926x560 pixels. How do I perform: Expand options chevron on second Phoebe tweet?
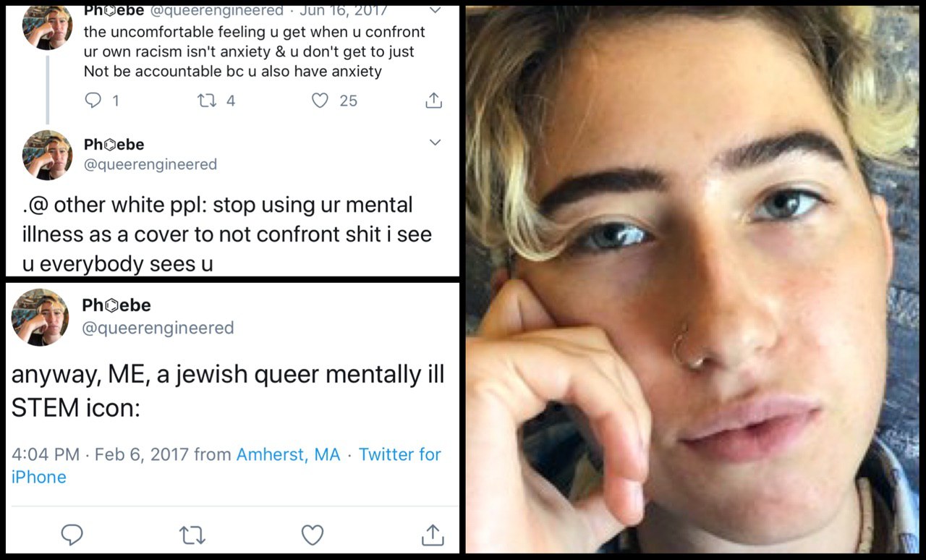(x=435, y=143)
